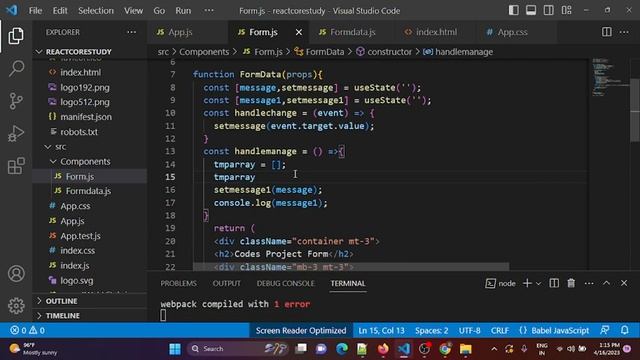
Task: Open the Manage gear icon
Action: (x=16, y=306)
